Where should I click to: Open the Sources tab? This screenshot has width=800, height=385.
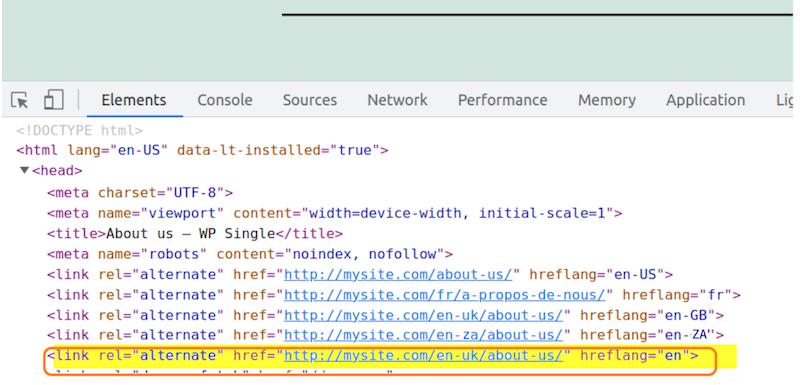(310, 100)
